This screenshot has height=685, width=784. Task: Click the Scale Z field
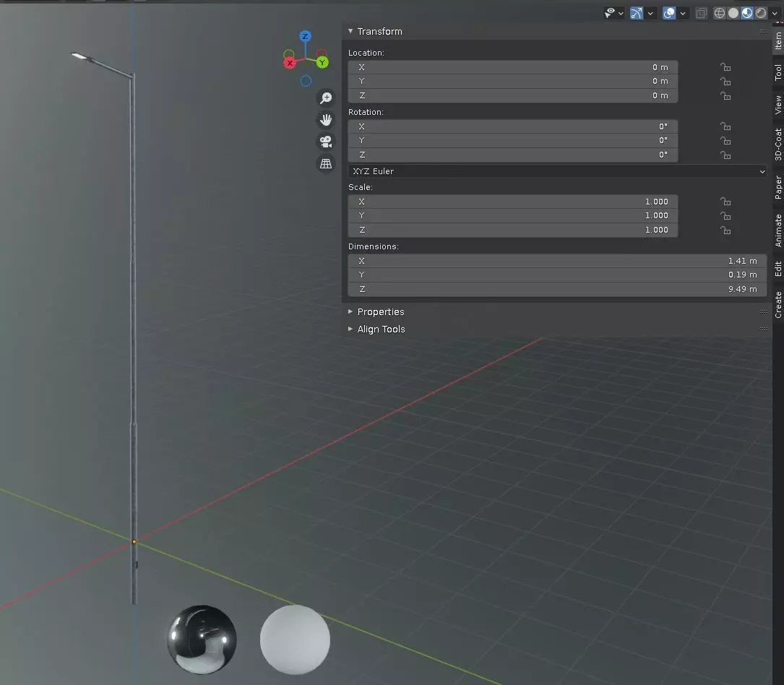(x=512, y=230)
